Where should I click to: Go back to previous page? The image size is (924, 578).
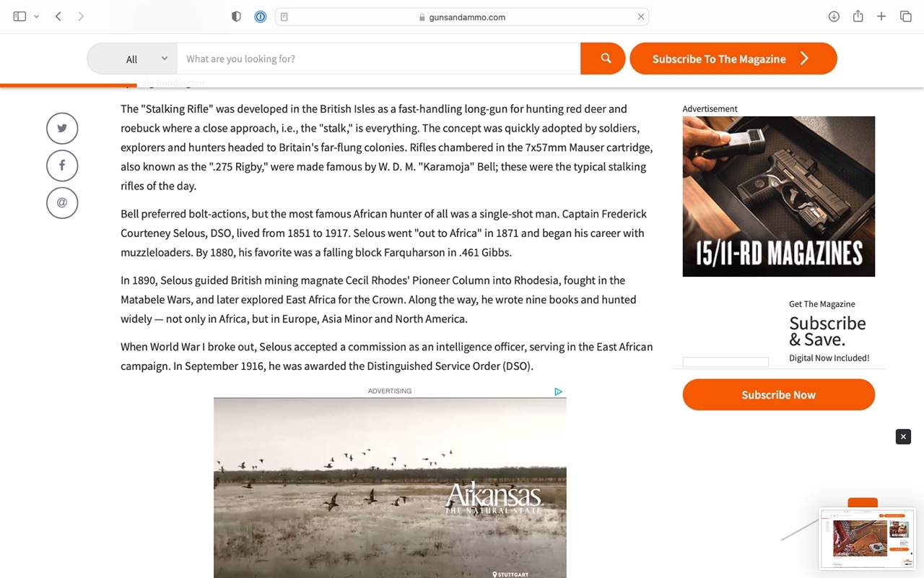click(x=58, y=17)
